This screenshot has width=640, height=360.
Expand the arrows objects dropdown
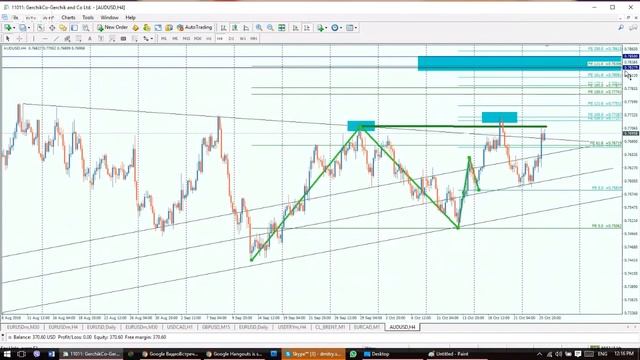pyautogui.click(x=152, y=38)
